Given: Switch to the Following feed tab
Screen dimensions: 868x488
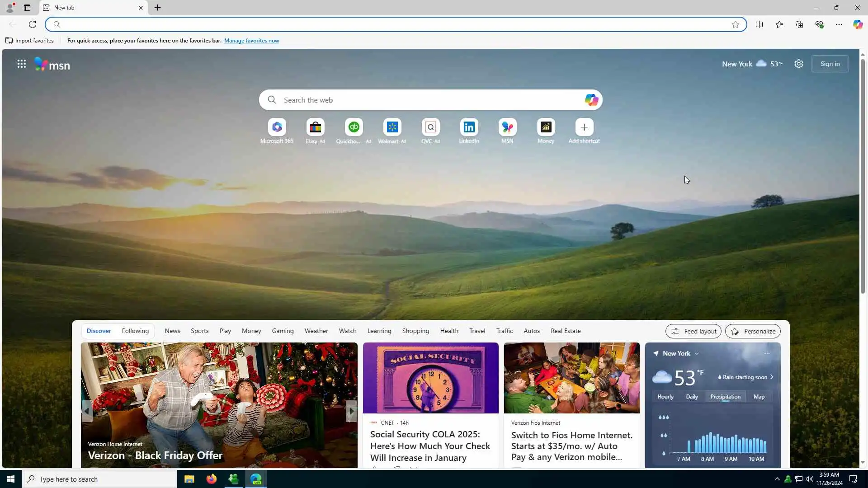Looking at the screenshot, I should (x=135, y=331).
